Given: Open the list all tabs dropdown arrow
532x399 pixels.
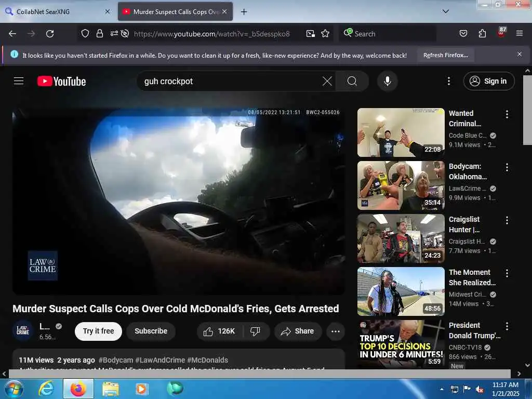Looking at the screenshot, I should [446, 11].
